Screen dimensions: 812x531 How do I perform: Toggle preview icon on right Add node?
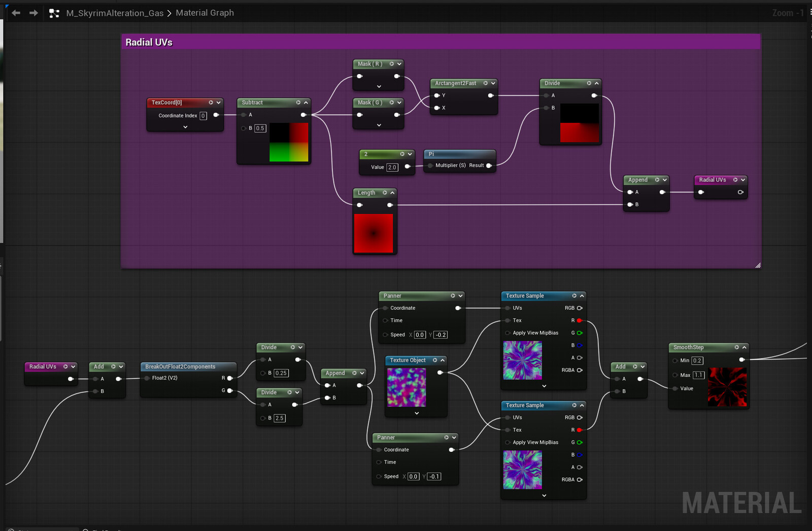(635, 367)
